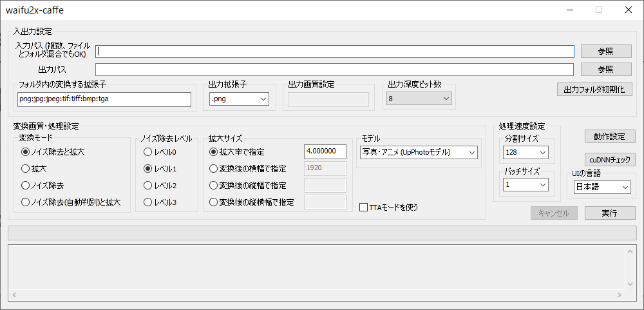Focus the 出力パス text field
Screen dimensions: 644x310
pos(335,70)
